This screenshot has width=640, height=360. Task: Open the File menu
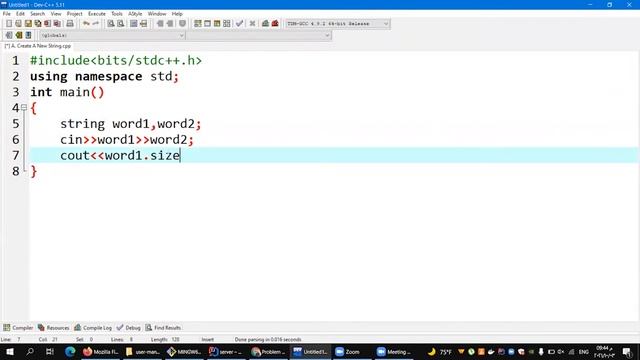[7, 14]
